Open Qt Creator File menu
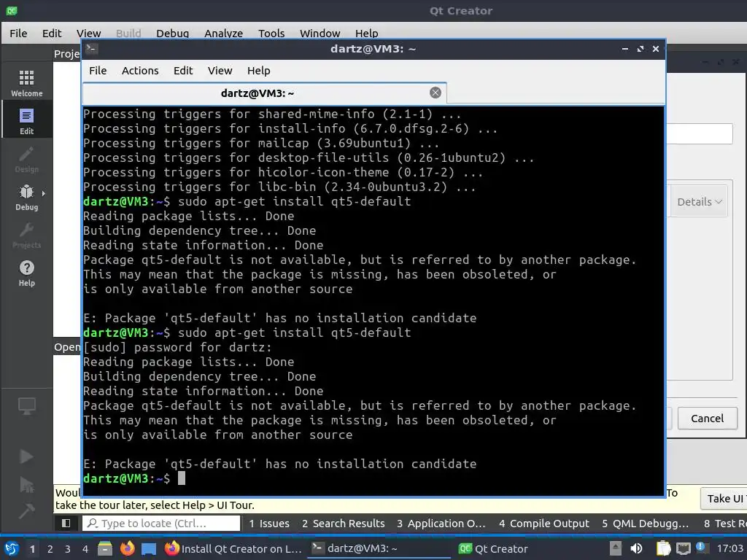The width and height of the screenshot is (747, 560). (x=18, y=34)
